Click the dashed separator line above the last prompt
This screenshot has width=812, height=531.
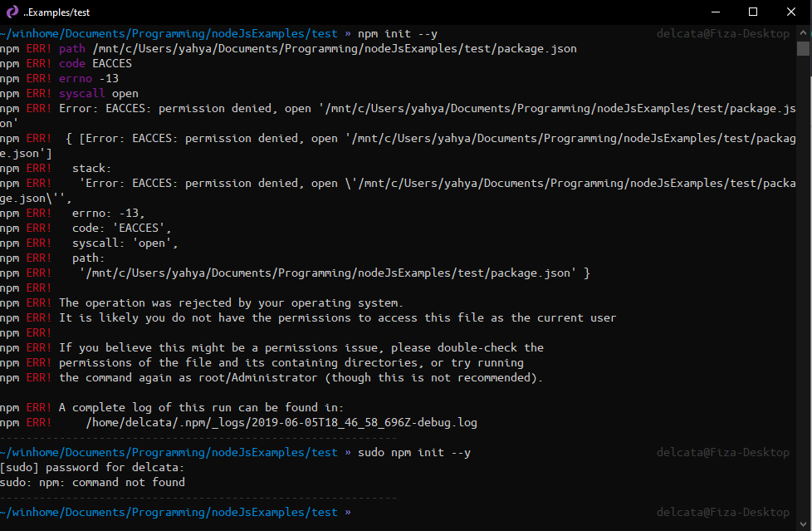coord(199,497)
